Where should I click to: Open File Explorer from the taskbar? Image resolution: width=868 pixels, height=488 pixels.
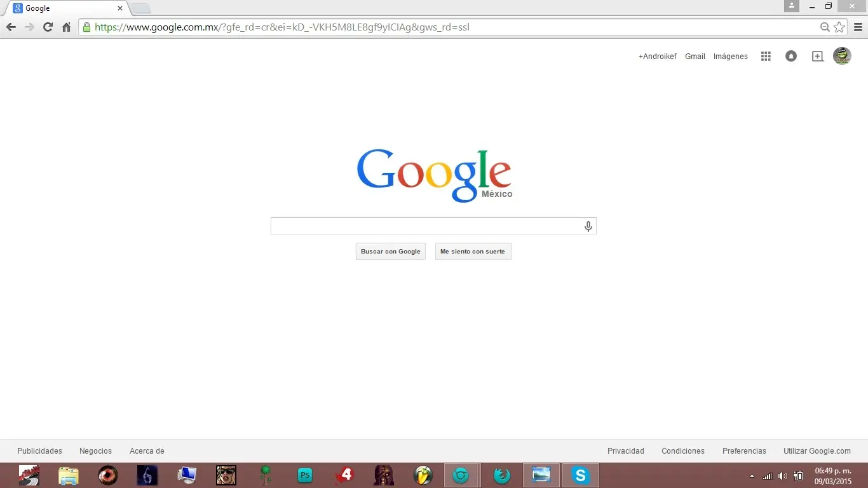pyautogui.click(x=69, y=475)
